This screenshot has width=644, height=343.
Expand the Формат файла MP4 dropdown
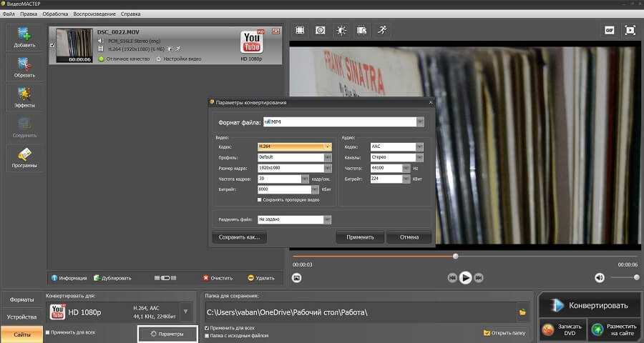coord(421,122)
